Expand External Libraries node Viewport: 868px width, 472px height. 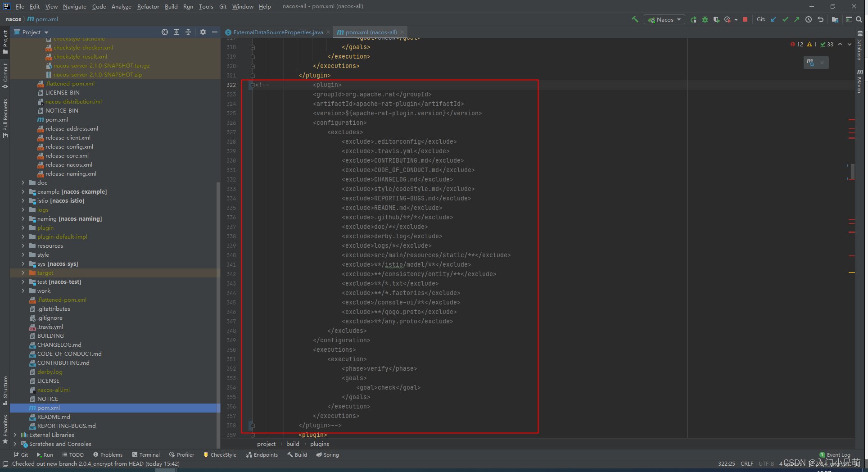(x=15, y=435)
